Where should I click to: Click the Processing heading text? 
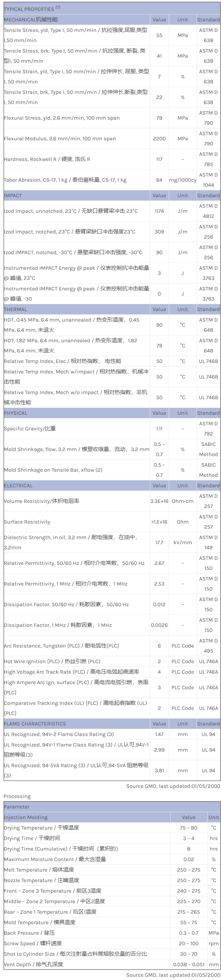pos(17,796)
